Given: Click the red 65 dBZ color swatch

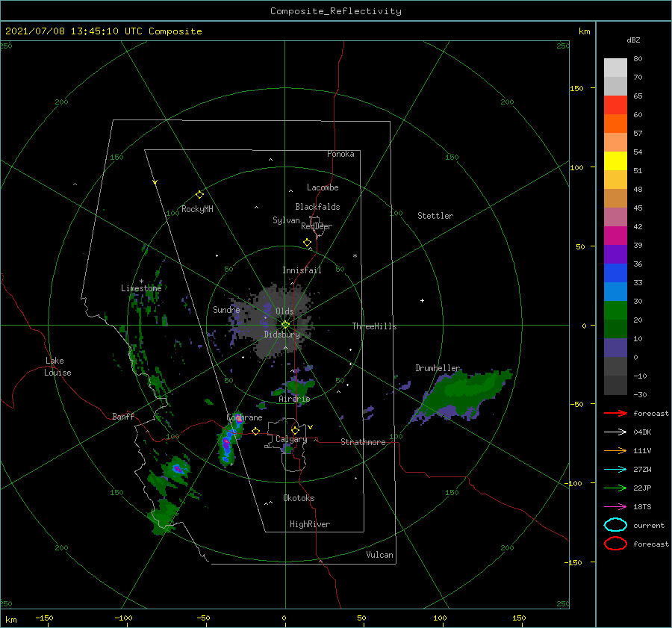Looking at the screenshot, I should [x=615, y=105].
